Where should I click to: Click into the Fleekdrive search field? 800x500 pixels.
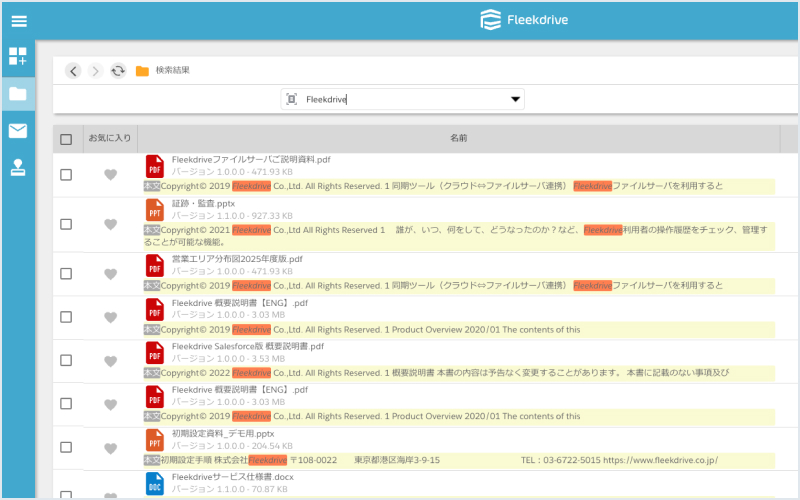[x=403, y=99]
